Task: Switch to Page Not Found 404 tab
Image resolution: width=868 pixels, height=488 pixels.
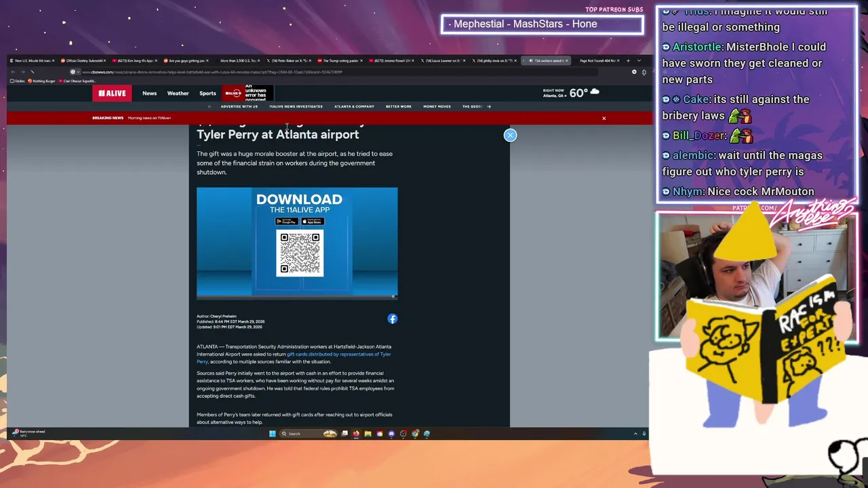Action: tap(599, 60)
